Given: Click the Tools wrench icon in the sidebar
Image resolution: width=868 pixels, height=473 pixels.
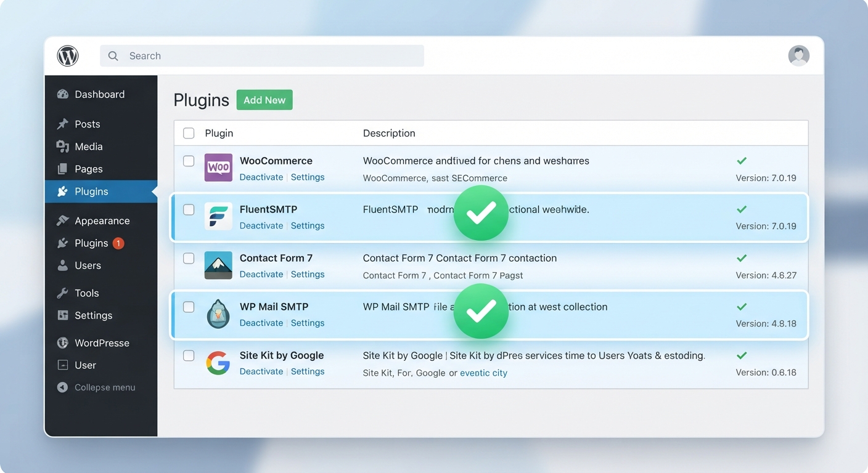Looking at the screenshot, I should (62, 293).
